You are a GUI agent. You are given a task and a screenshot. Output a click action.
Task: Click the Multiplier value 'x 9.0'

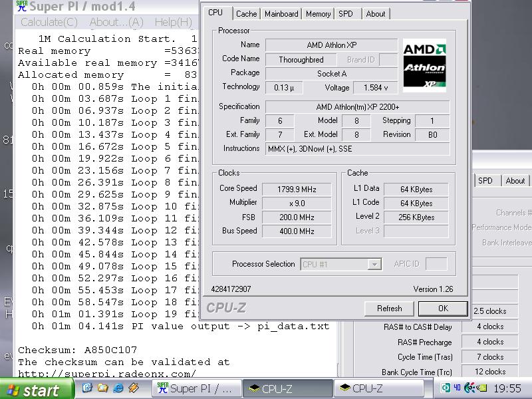coord(297,203)
